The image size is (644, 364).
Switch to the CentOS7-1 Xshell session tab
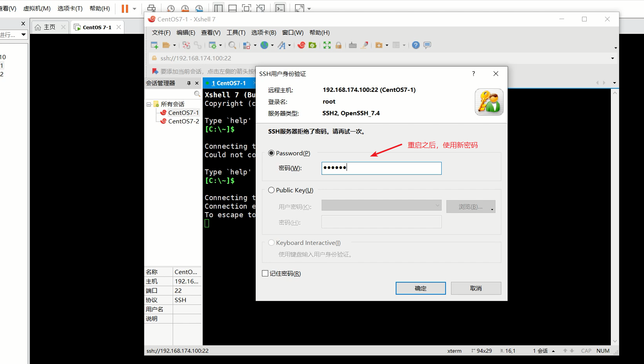coord(228,83)
